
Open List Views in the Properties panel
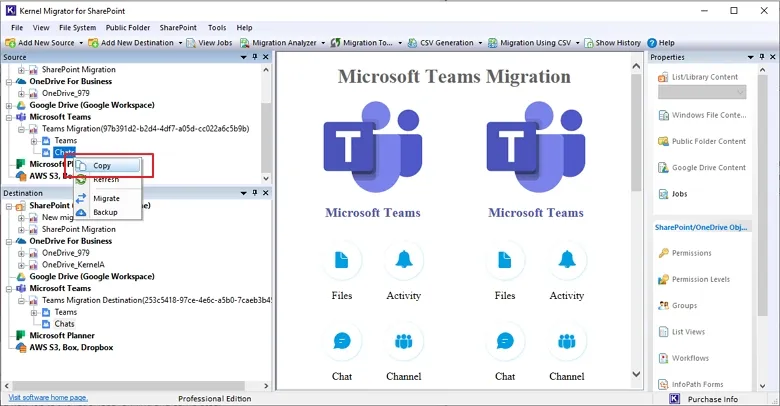tap(682, 332)
